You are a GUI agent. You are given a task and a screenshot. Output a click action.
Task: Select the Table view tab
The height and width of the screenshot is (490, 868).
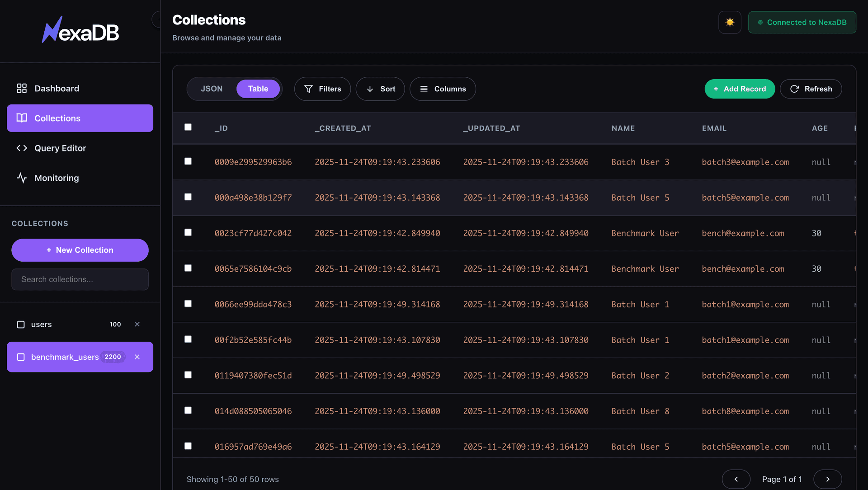(x=258, y=89)
